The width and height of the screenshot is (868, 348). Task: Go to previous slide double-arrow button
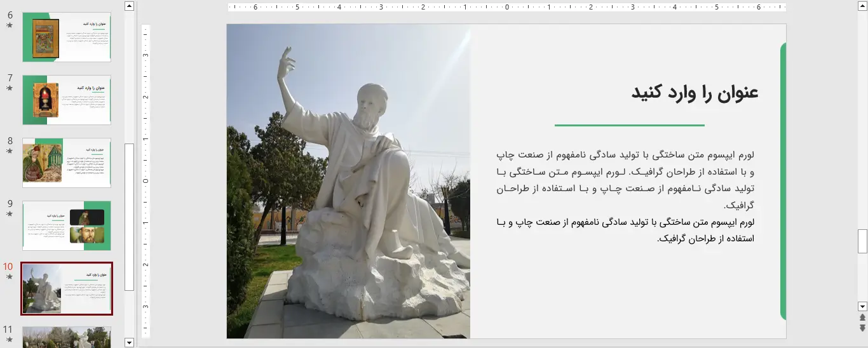[862, 318]
